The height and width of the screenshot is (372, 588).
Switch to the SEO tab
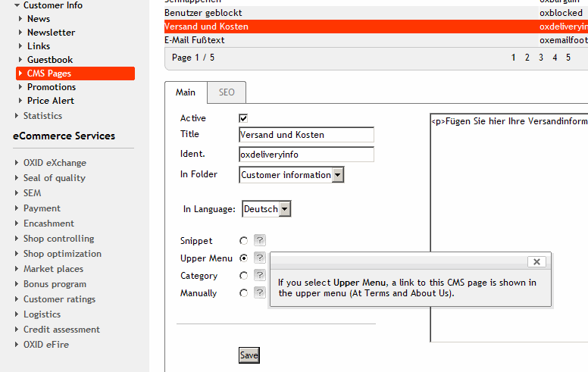pos(227,92)
